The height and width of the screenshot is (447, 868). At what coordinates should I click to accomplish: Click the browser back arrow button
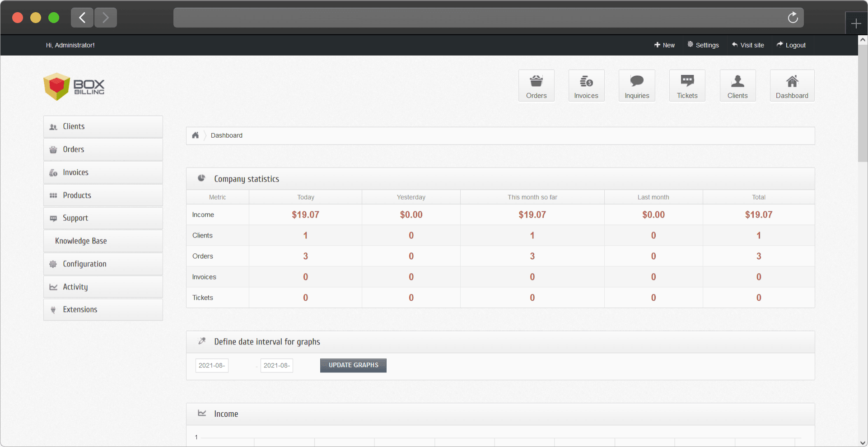[82, 18]
